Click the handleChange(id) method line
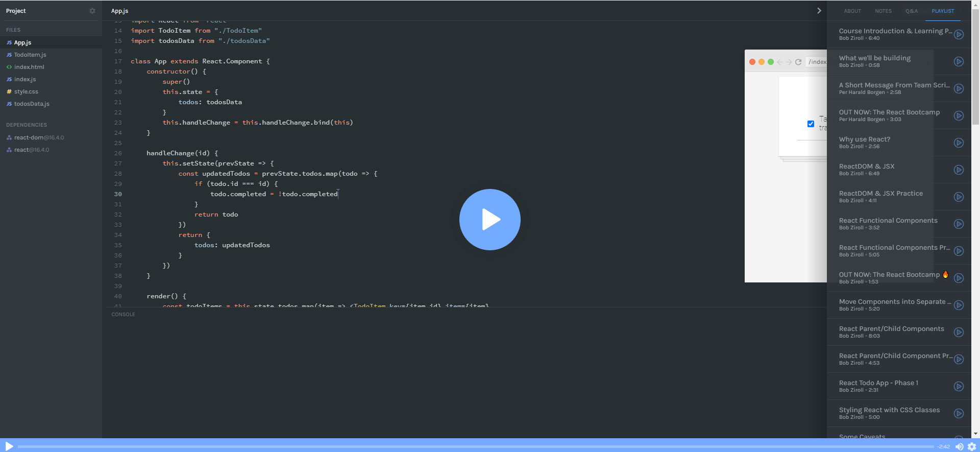This screenshot has height=452, width=980. point(182,153)
